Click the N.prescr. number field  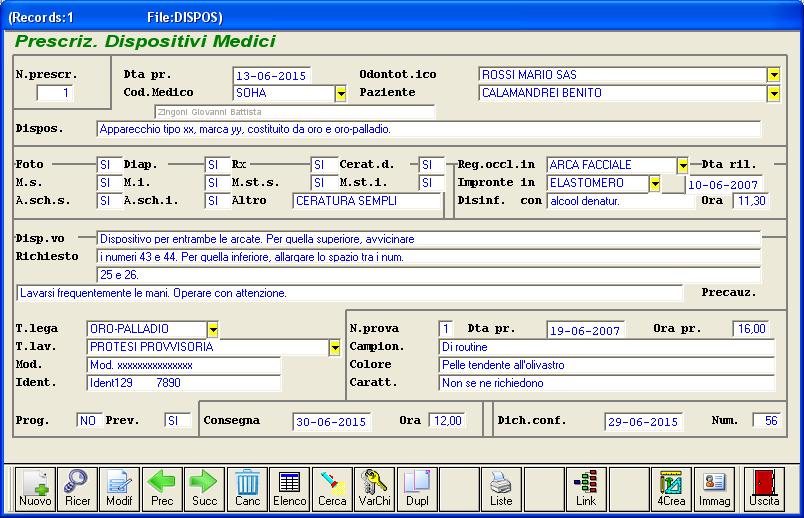pyautogui.click(x=55, y=93)
